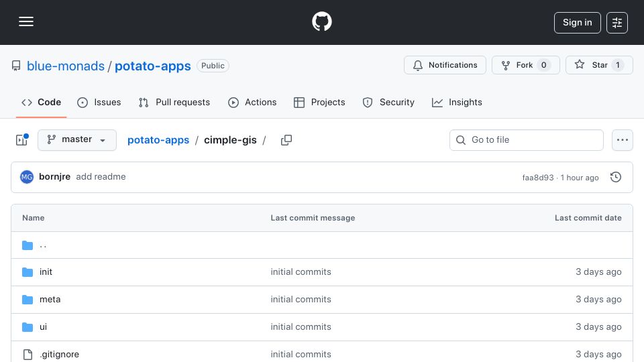This screenshot has height=362, width=644.
Task: Open the 'add readme' commit message
Action: 101,177
